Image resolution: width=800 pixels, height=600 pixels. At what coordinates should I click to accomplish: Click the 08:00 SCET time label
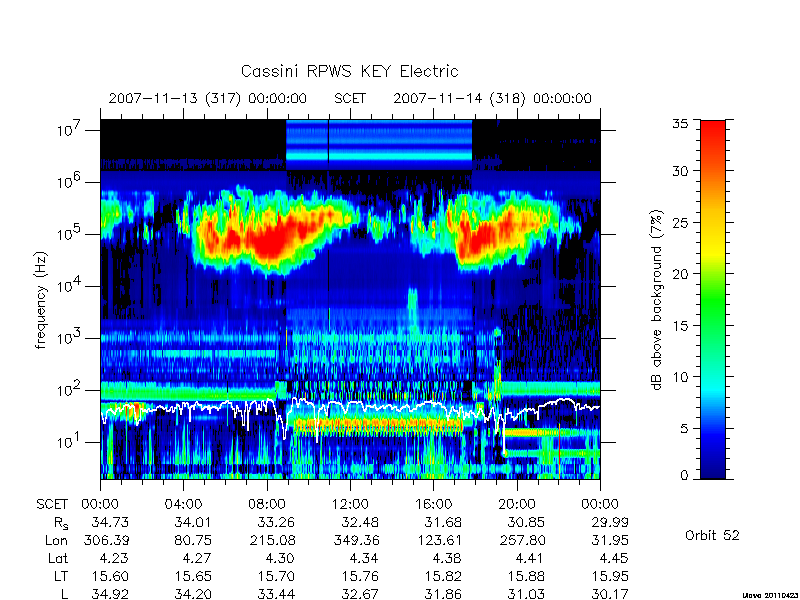[x=266, y=504]
